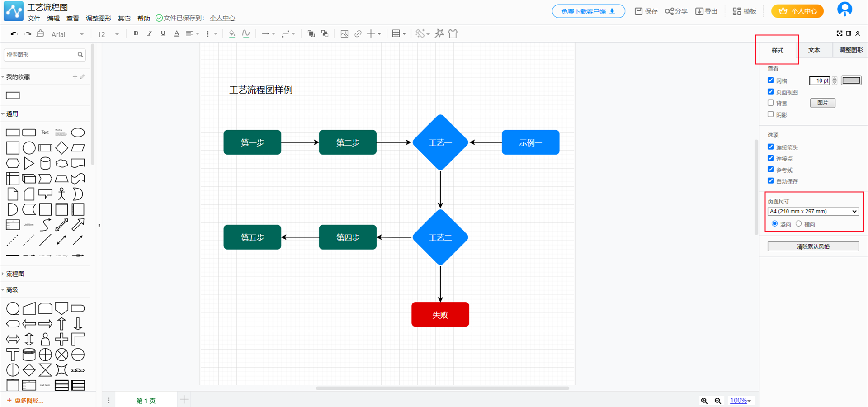Screen dimensions: 868x407
Task: Click the 搜索图形 search field
Action: click(41, 55)
